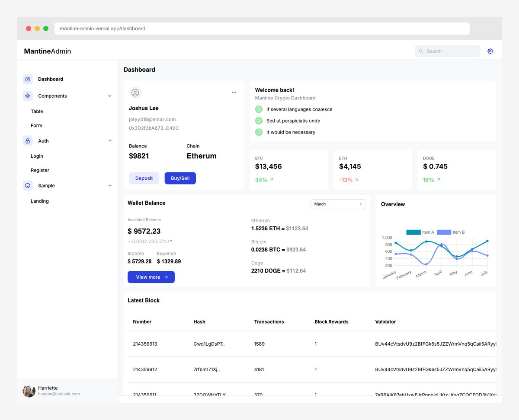Click the 'View more' button in Wallet Balance

coord(151,277)
